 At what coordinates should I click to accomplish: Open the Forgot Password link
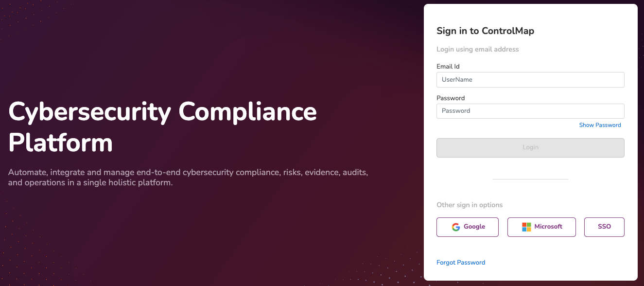point(461,263)
